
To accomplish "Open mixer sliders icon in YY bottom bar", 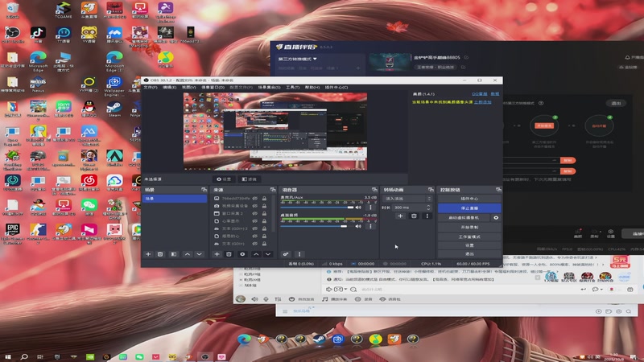I will pos(278,299).
